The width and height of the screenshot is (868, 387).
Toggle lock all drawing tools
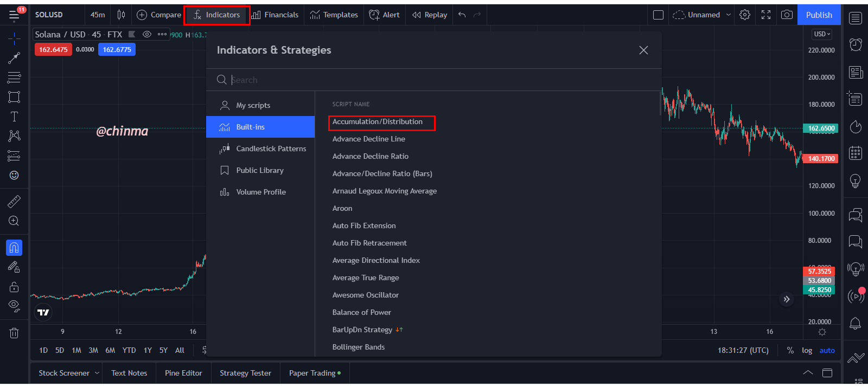click(14, 287)
